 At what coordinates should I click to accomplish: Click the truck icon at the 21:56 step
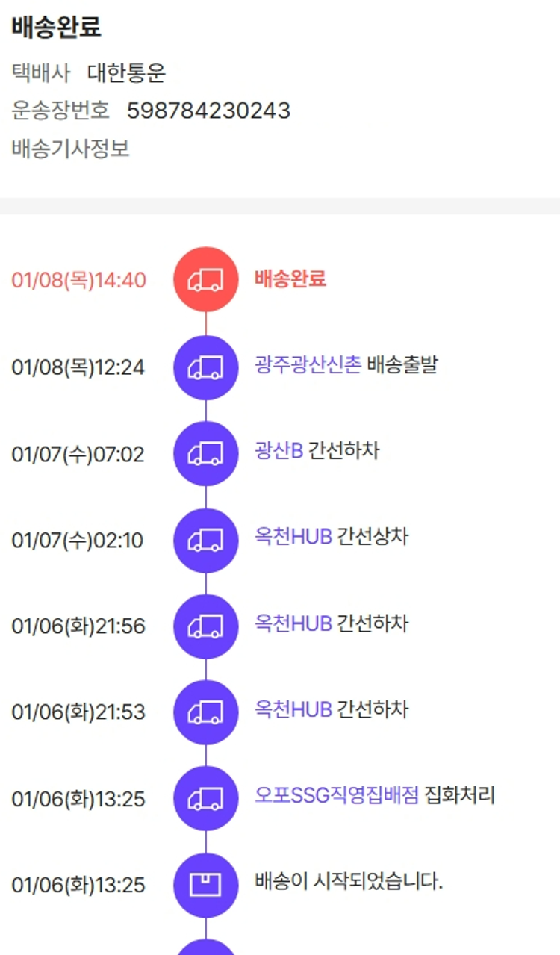[x=205, y=626]
